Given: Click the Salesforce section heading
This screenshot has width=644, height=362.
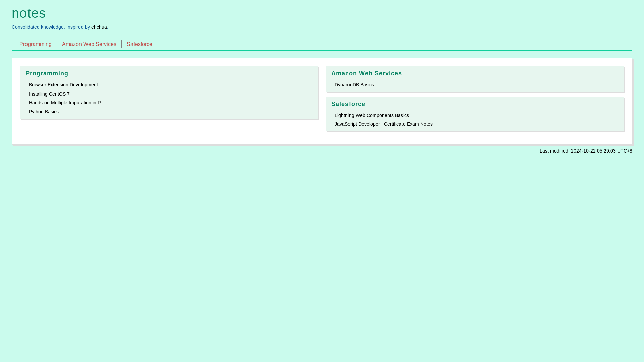Looking at the screenshot, I should point(348,104).
